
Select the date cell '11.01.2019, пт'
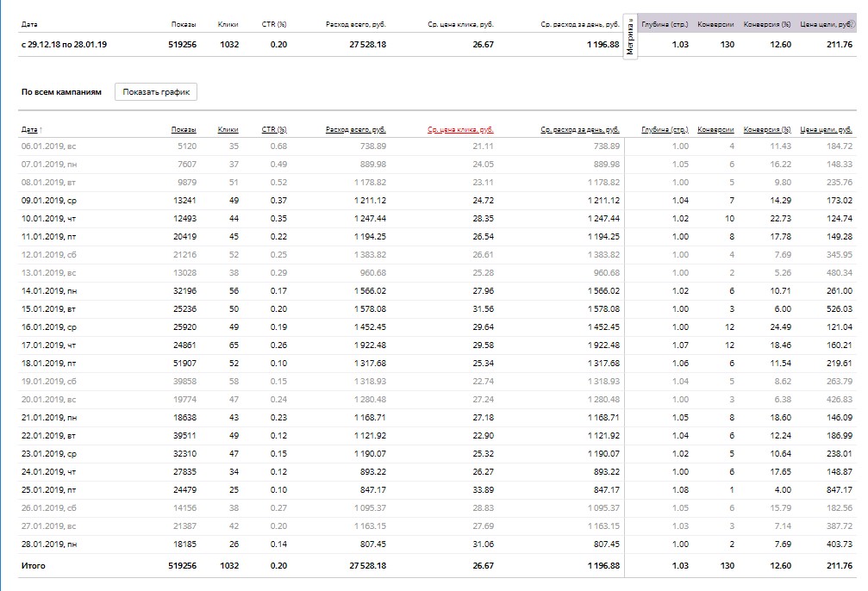49,236
